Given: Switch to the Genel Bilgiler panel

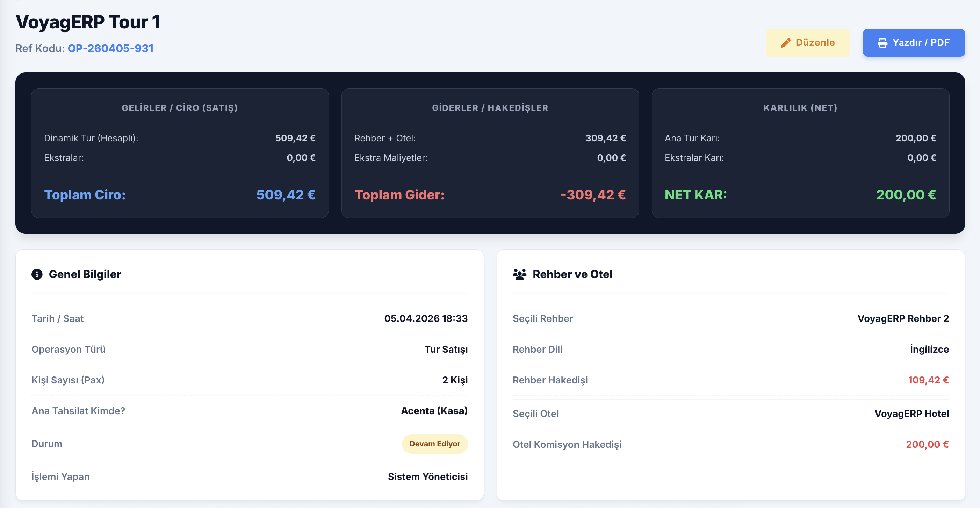Looking at the screenshot, I should (85, 274).
